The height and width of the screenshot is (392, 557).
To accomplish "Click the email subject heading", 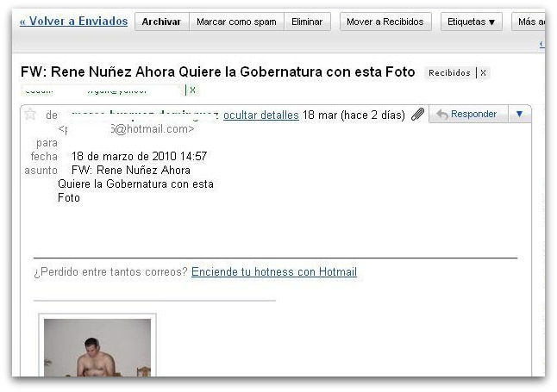I will coord(218,72).
